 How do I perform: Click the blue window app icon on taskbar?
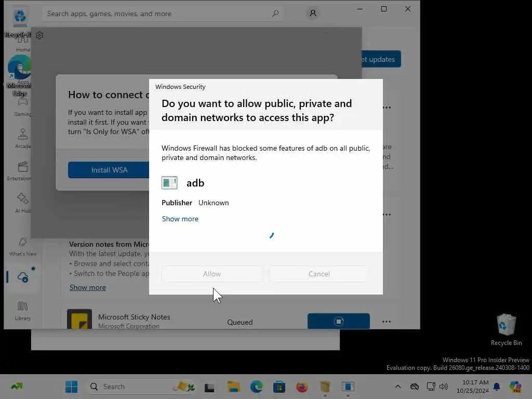click(348, 387)
